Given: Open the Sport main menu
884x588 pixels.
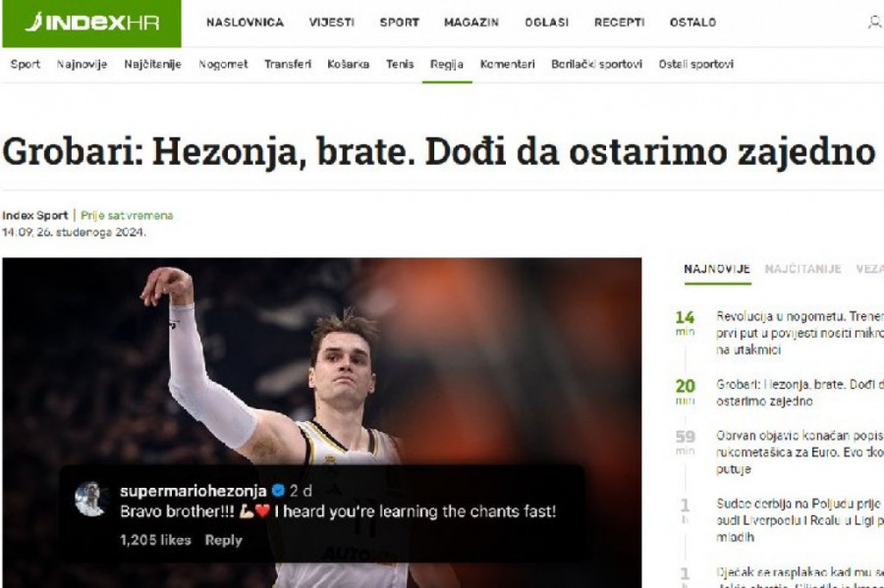Looking at the screenshot, I should pos(399,23).
